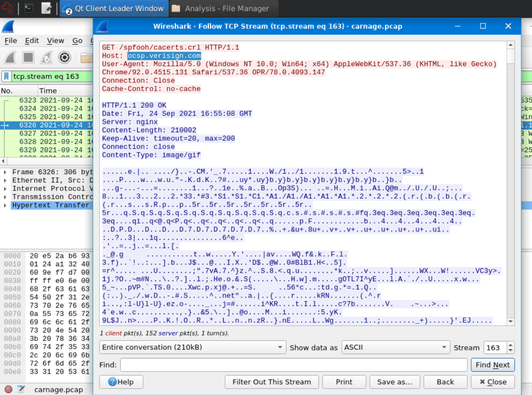532x395 pixels.
Task: Select packet 6328 in the packet list
Action: [x=46, y=142]
